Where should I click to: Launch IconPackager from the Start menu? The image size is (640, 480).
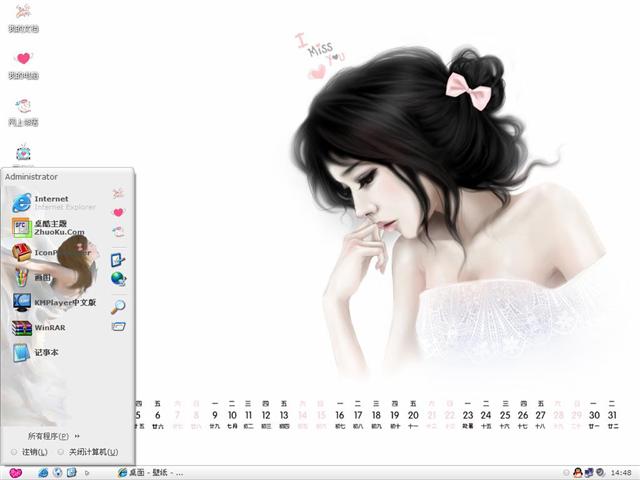coord(52,253)
